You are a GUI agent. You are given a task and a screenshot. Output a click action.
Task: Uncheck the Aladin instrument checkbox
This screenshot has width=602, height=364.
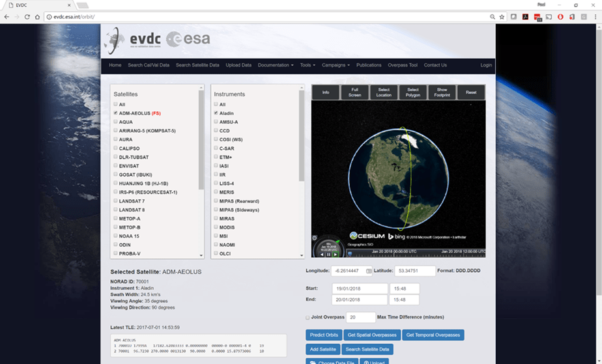click(216, 113)
